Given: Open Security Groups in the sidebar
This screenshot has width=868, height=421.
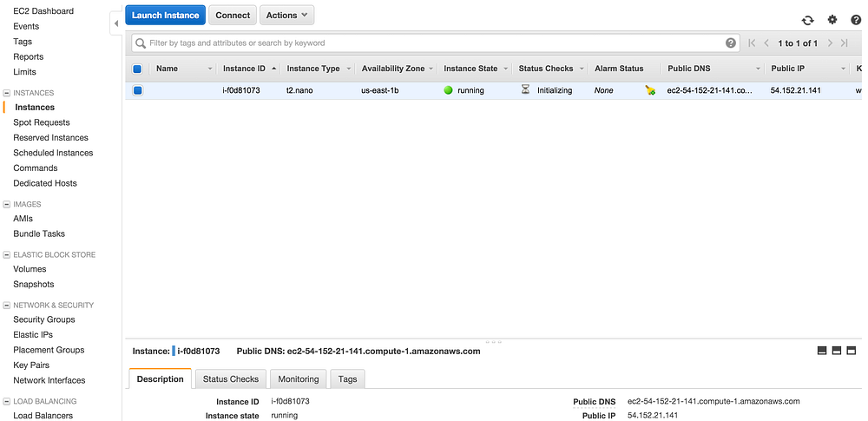Looking at the screenshot, I should coord(44,319).
